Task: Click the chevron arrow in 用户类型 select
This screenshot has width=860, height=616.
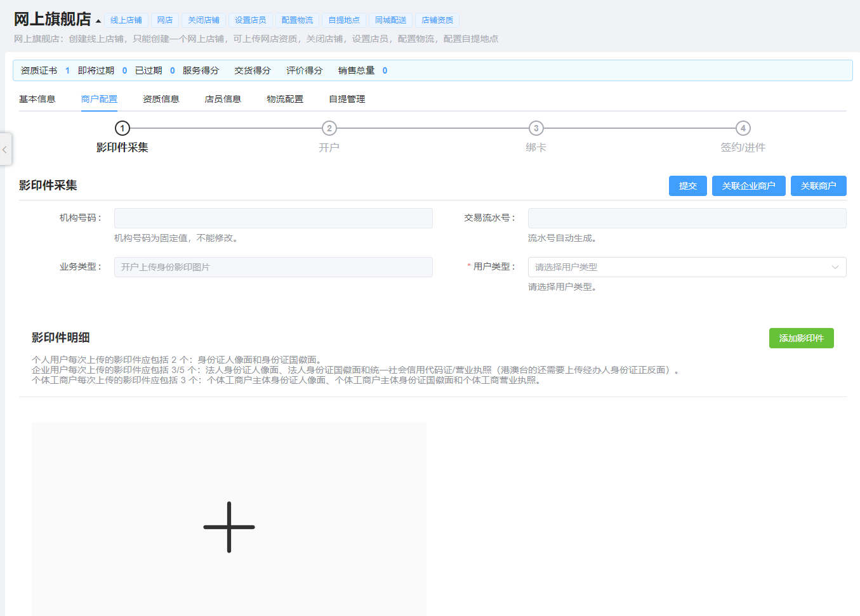Action: point(835,267)
